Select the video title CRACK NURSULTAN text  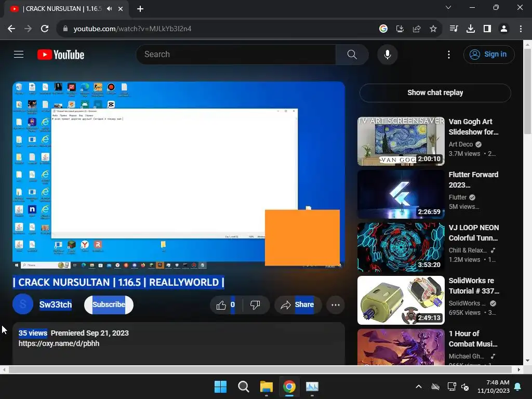tap(118, 282)
